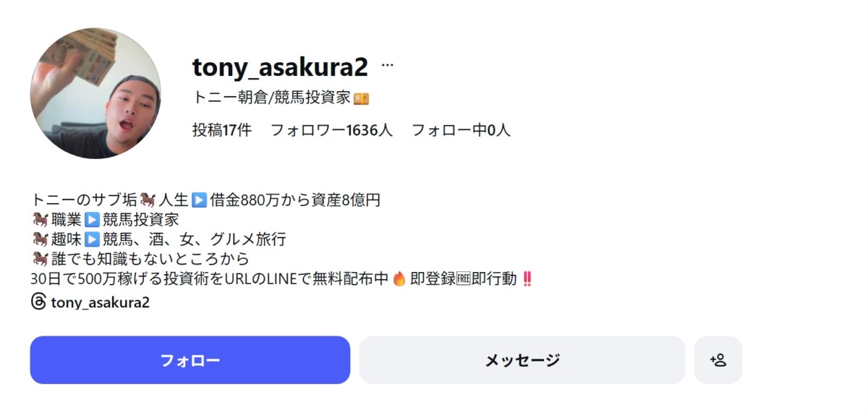Click the horse emoji before 誰でも
The height and width of the screenshot is (413, 868).
click(40, 259)
